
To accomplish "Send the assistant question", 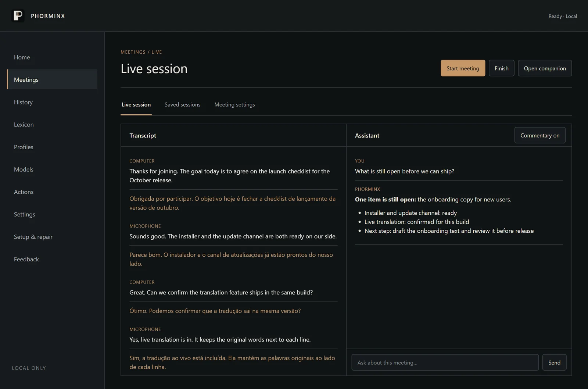I will coord(554,363).
